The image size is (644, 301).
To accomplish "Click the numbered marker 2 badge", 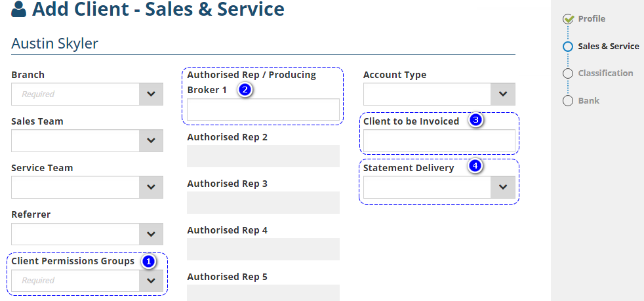I will tap(245, 90).
